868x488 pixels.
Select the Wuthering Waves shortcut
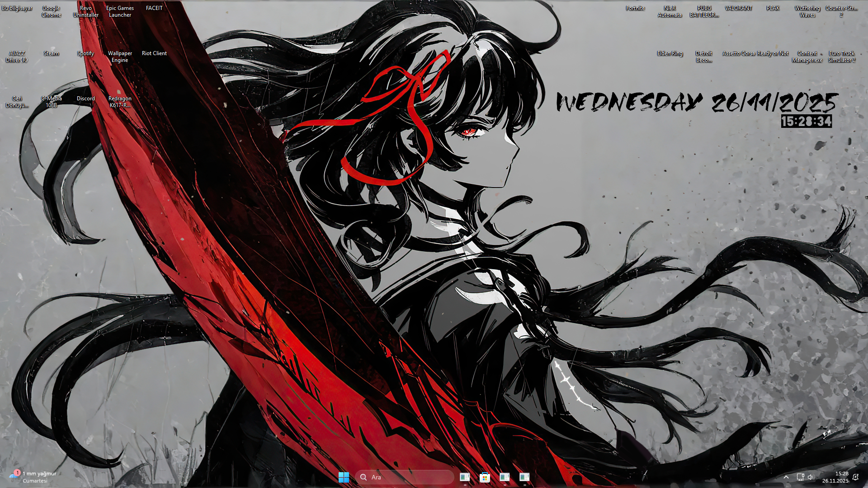coord(807,11)
